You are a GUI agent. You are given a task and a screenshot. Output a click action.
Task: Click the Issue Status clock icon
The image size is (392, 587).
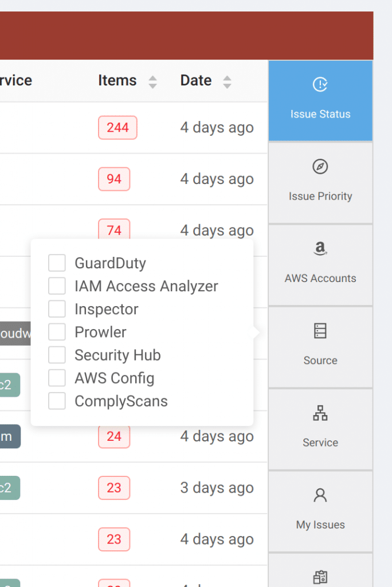[320, 84]
